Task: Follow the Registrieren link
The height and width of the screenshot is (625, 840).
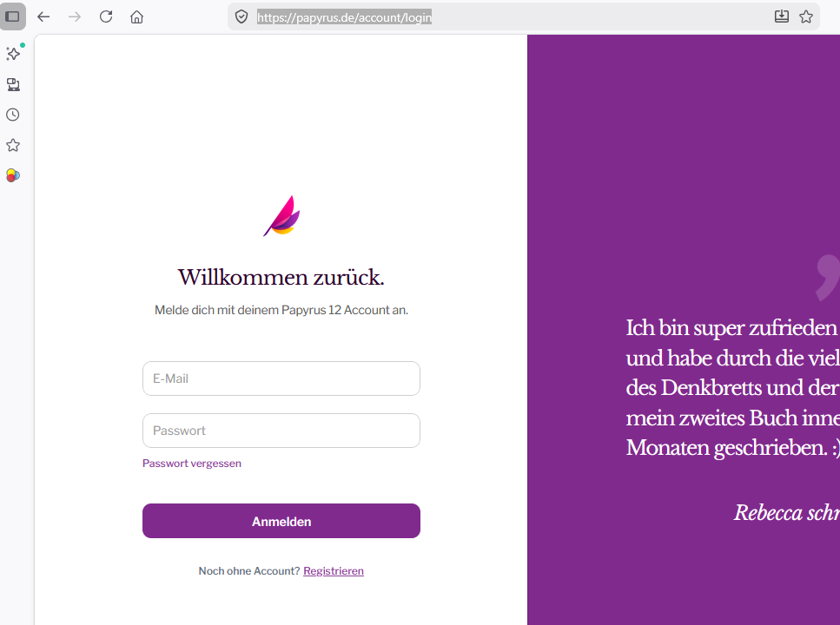Action: (x=334, y=571)
